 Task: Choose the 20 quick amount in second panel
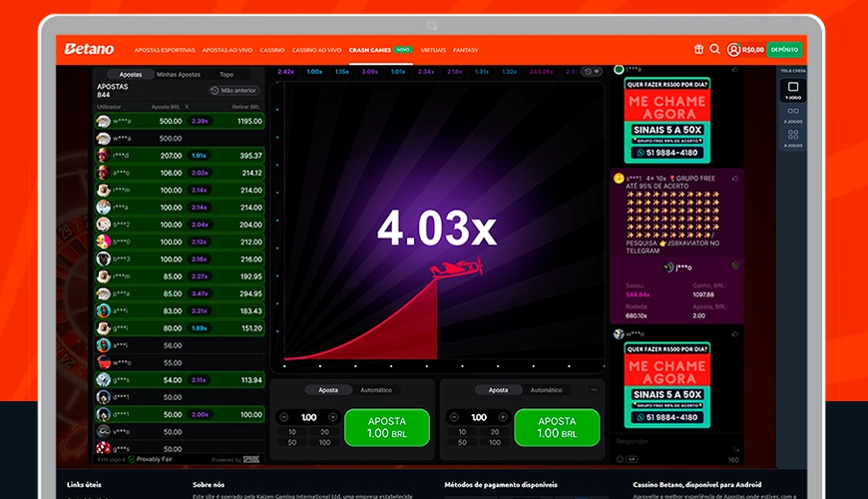pyautogui.click(x=494, y=431)
